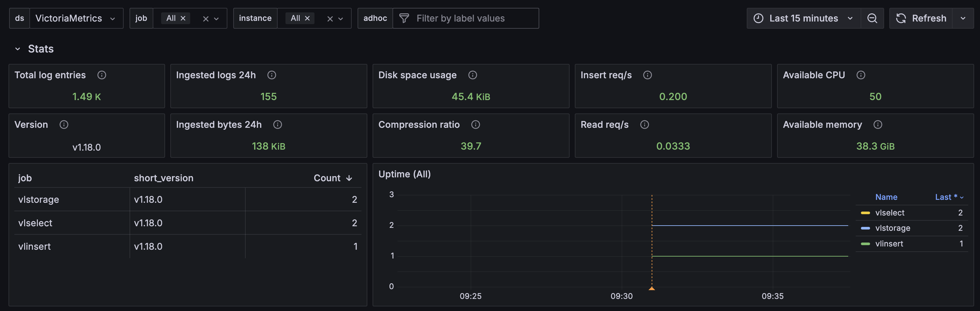Click the Uptime (All) panel title
The height and width of the screenshot is (311, 980).
click(405, 174)
